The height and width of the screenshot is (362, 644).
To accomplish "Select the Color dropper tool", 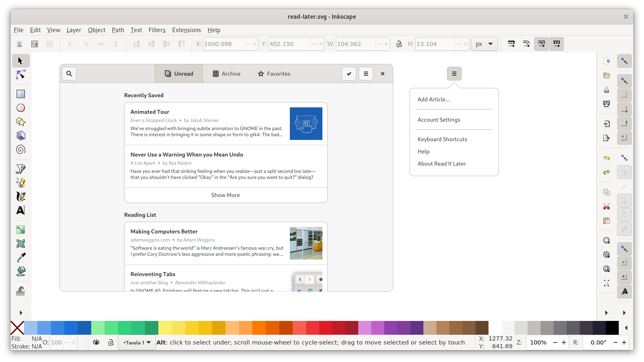I will pyautogui.click(x=21, y=257).
